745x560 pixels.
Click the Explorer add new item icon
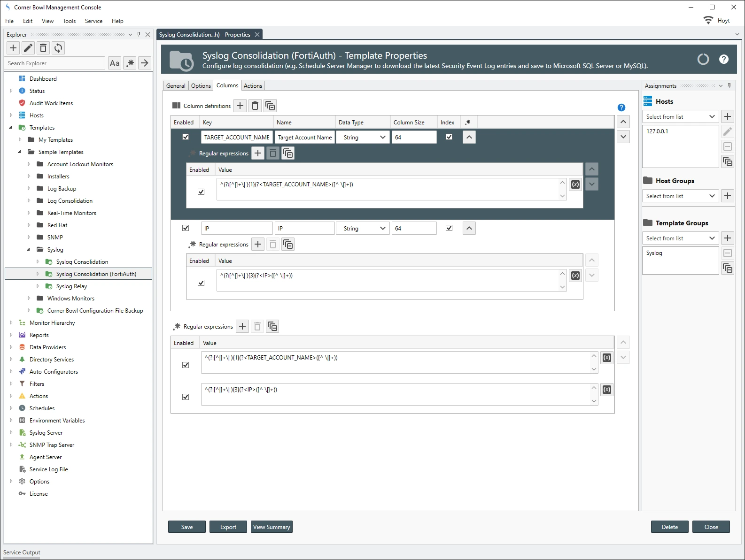[x=13, y=48]
